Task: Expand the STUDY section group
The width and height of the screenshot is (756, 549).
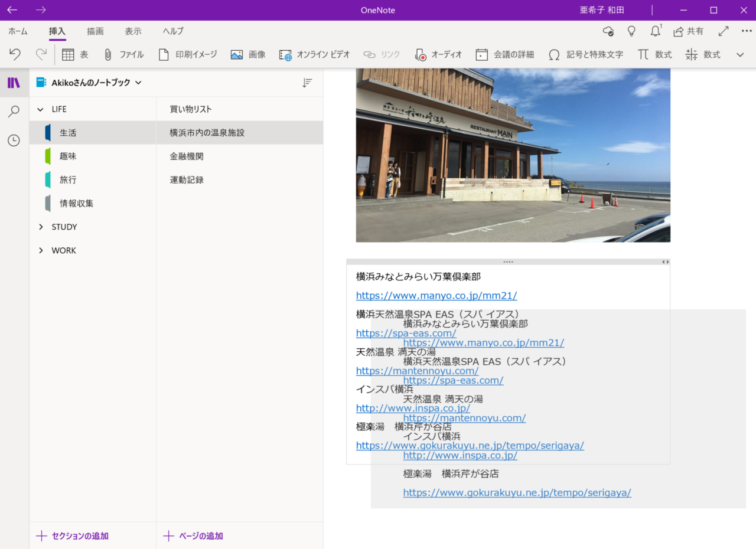Action: tap(41, 227)
